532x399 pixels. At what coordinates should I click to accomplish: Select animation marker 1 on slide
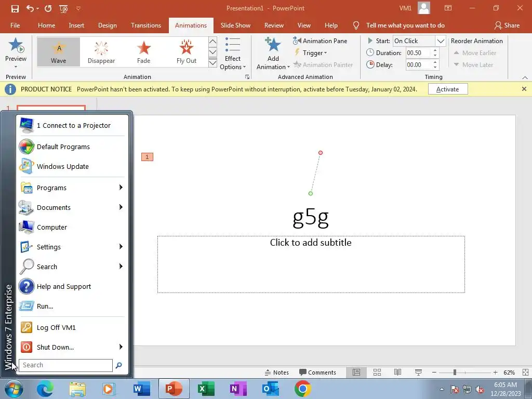(x=147, y=157)
